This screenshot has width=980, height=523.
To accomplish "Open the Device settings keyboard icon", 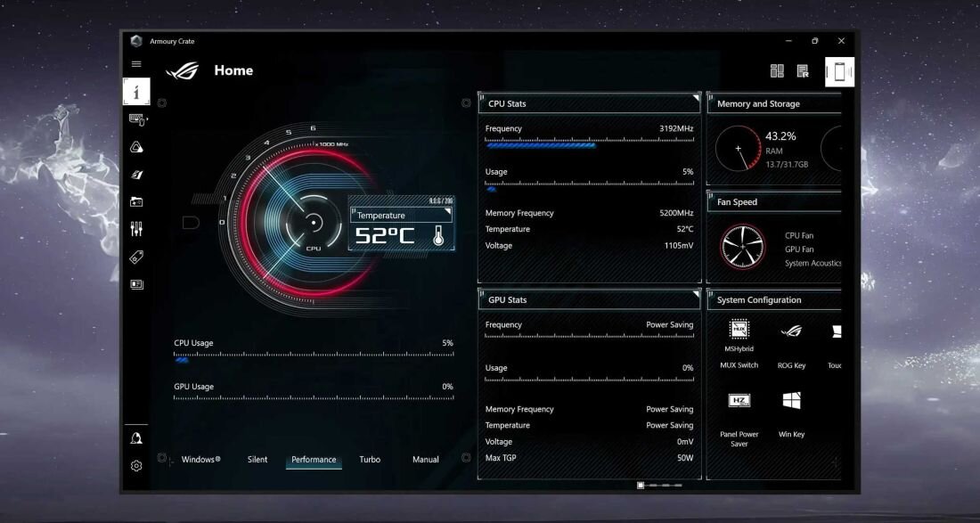I will pos(136,120).
